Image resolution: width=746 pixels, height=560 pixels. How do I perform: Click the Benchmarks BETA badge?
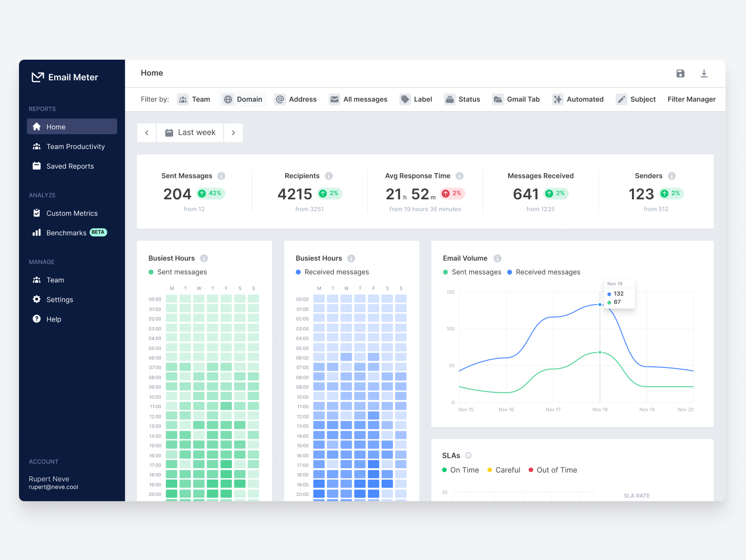click(x=98, y=232)
